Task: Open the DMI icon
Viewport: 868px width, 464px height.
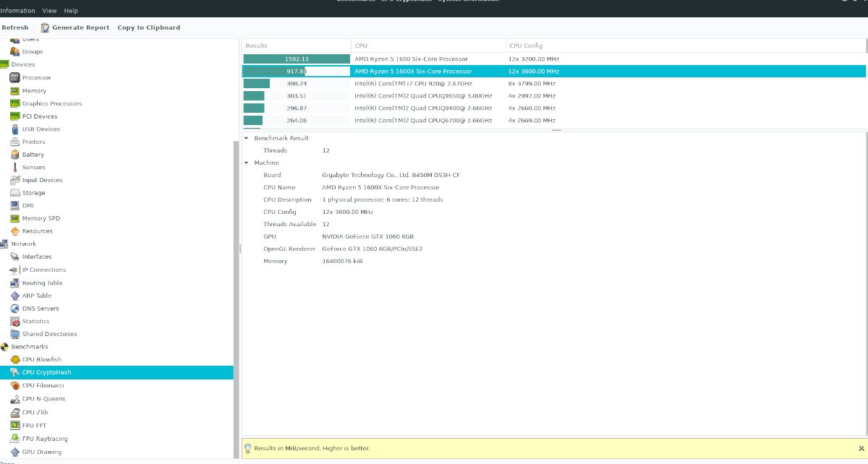Action: pos(15,205)
